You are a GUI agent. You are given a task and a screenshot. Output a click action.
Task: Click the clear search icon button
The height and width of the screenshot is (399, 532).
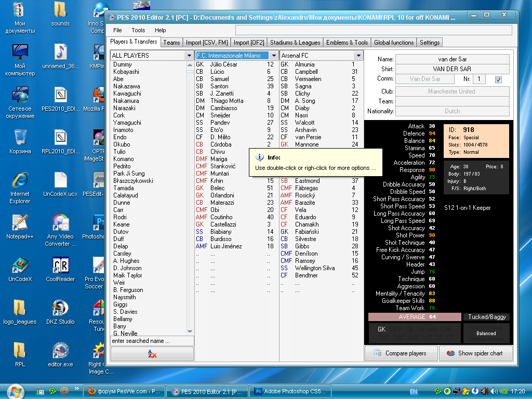152,354
